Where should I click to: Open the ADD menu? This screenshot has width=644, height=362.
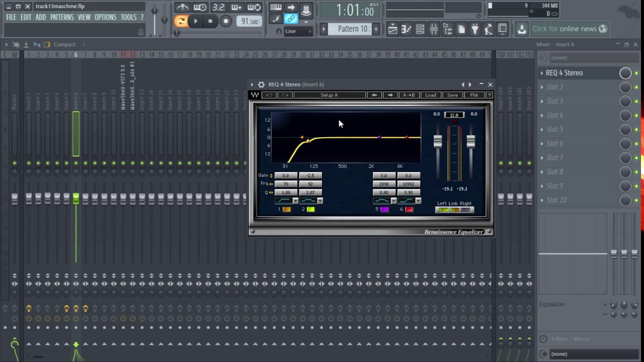click(40, 17)
